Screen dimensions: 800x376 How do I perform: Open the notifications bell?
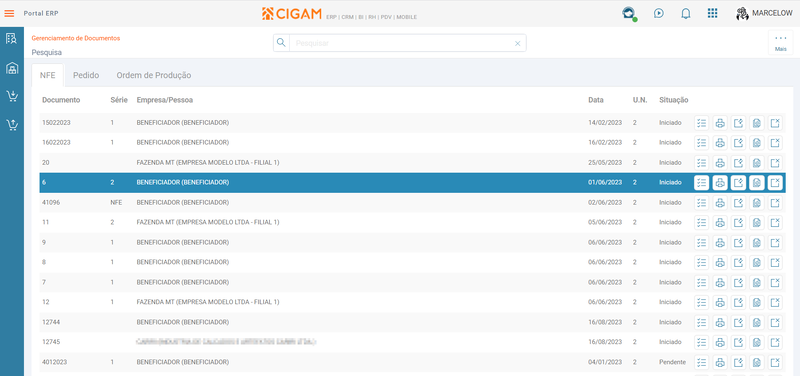(x=686, y=13)
